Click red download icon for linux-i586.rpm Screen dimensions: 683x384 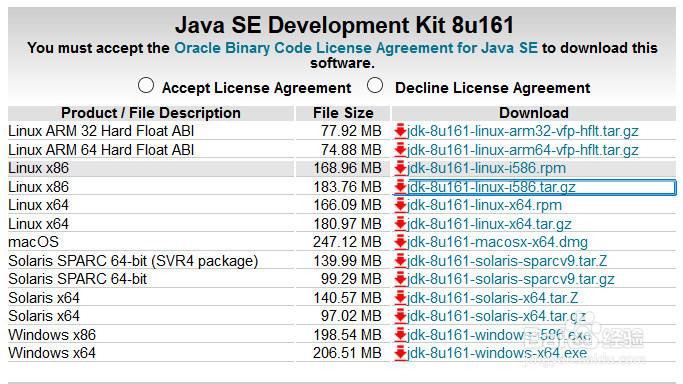click(400, 168)
